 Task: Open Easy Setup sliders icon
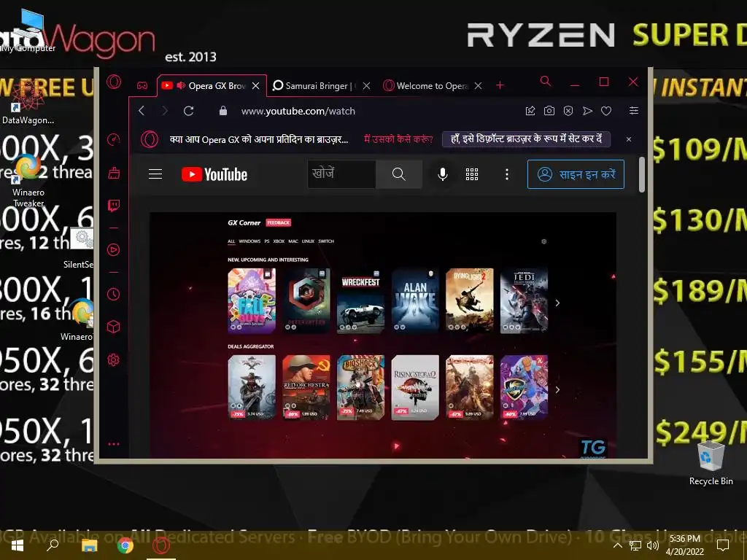click(634, 111)
